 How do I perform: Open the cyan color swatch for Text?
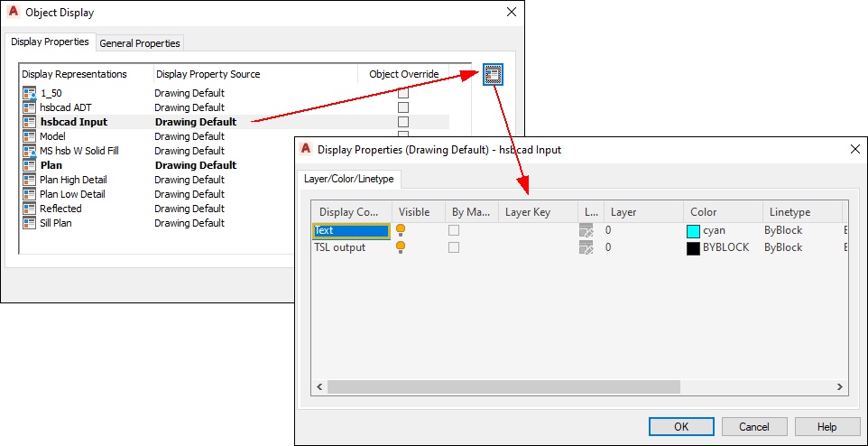point(693,231)
